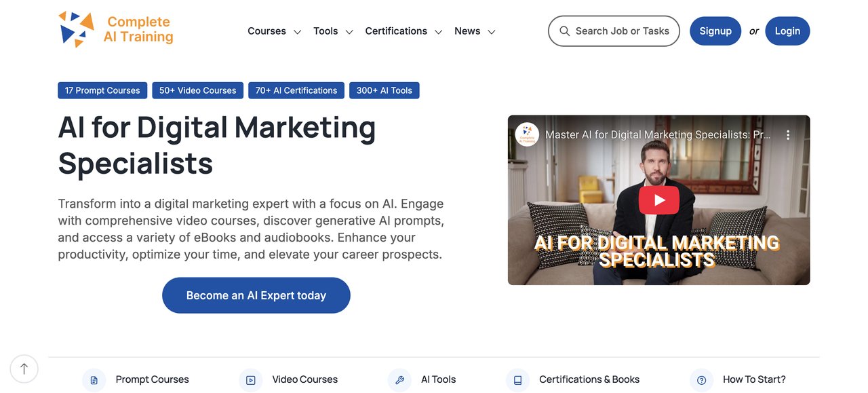Click the How To Start question icon

pyautogui.click(x=702, y=380)
